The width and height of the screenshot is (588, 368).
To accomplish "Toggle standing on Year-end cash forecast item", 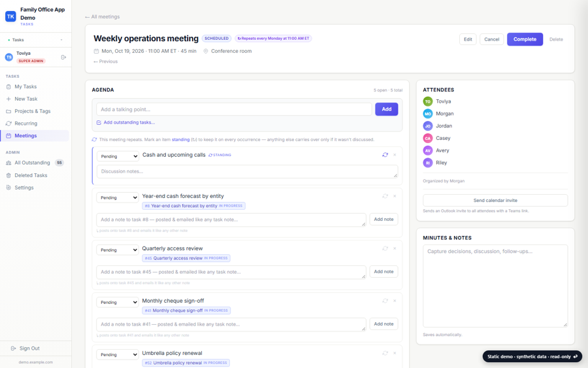I will [x=385, y=196].
